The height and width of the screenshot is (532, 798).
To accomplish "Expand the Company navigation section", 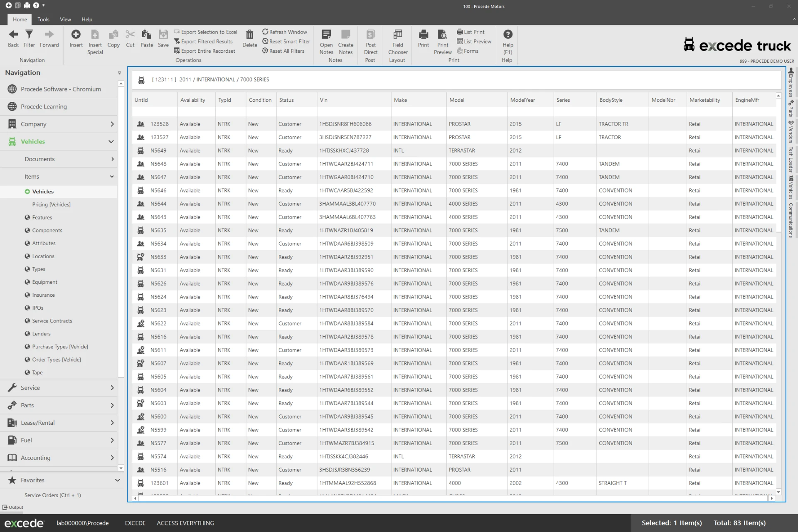I will point(112,124).
